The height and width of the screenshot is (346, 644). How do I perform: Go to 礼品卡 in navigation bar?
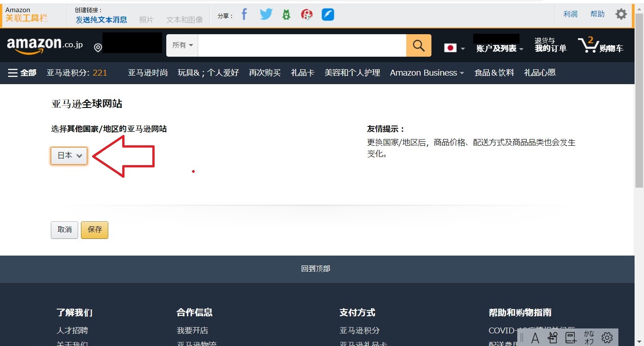pyautogui.click(x=302, y=73)
